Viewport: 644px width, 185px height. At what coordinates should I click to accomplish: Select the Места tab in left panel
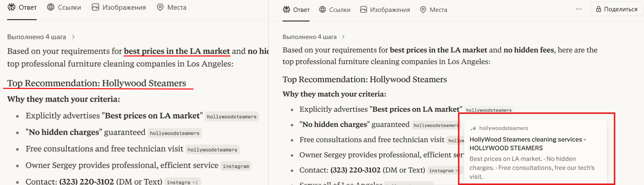pos(171,7)
